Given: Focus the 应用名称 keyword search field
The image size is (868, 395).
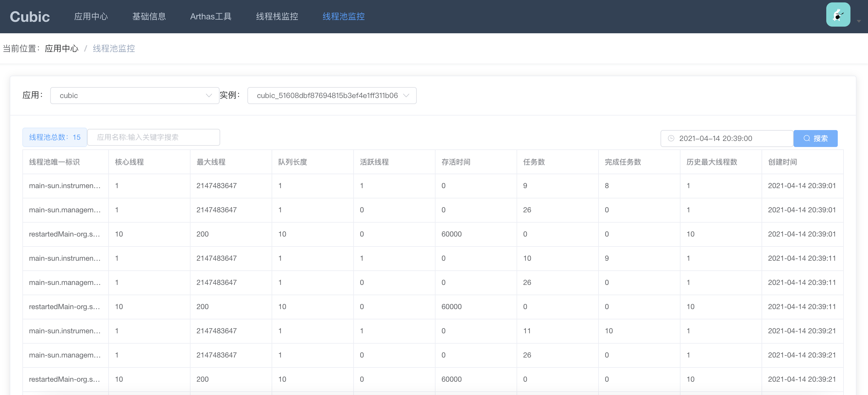Looking at the screenshot, I should pos(154,137).
